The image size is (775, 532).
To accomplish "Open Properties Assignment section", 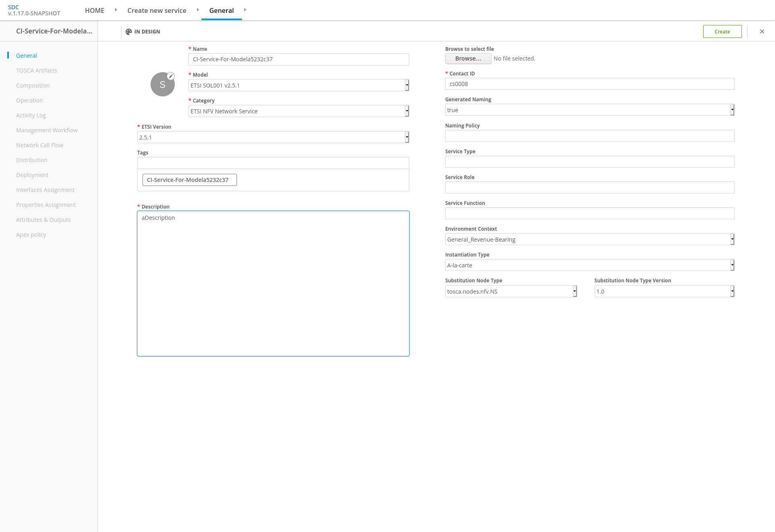I will (x=46, y=205).
